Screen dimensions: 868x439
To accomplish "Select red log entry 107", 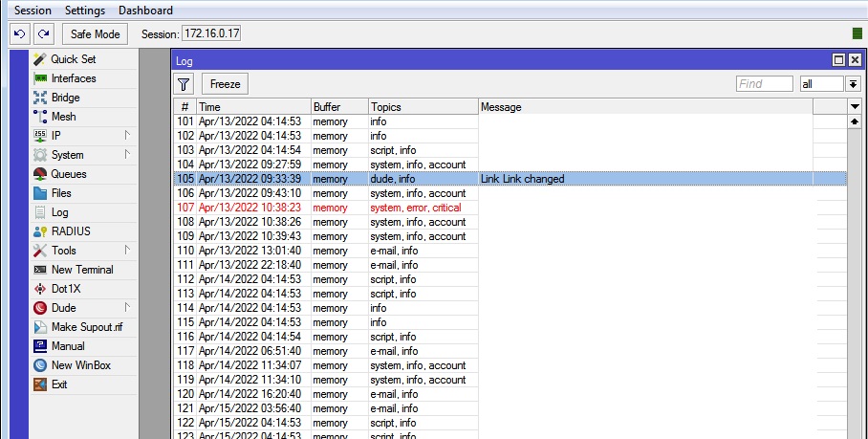I will [x=510, y=208].
